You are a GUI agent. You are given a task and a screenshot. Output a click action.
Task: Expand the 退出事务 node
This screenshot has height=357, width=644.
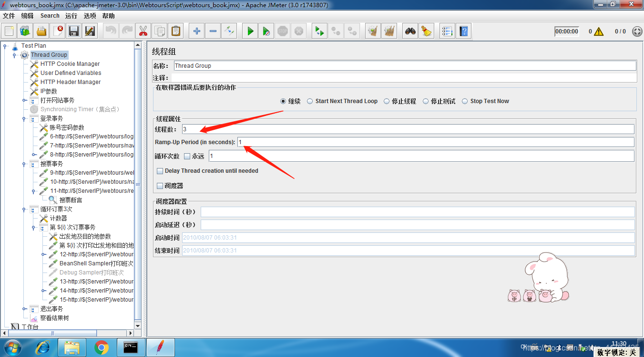[24, 309]
